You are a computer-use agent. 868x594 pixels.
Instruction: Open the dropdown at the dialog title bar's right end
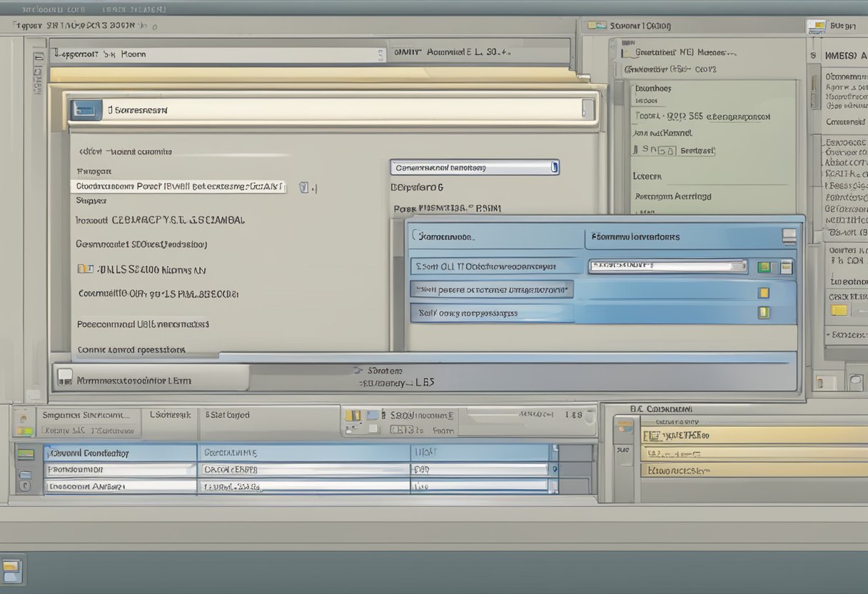[x=587, y=109]
